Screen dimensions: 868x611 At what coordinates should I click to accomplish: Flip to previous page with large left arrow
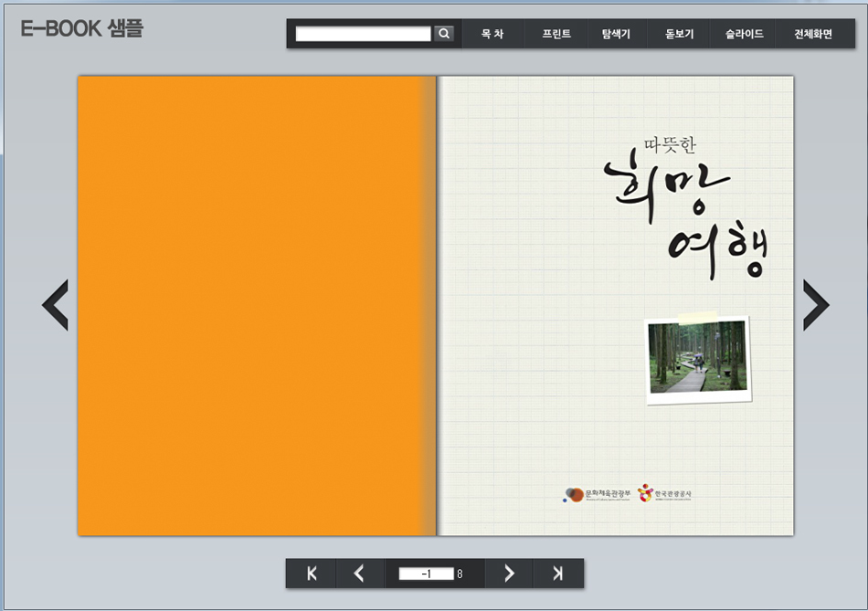56,305
